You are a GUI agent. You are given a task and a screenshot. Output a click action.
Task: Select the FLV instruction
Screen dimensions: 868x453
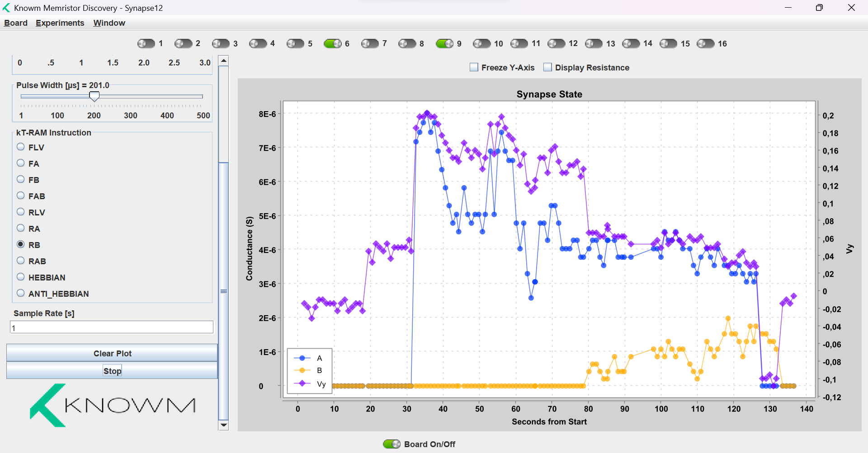(x=20, y=147)
